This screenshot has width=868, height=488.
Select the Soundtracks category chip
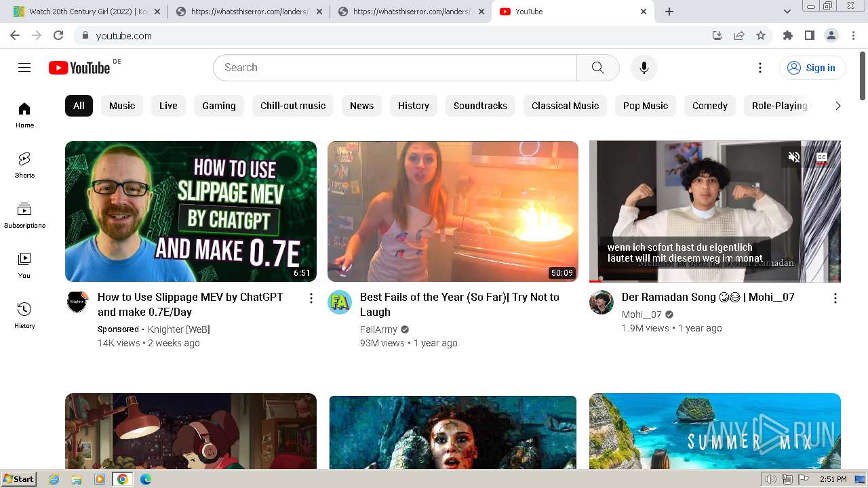click(480, 106)
